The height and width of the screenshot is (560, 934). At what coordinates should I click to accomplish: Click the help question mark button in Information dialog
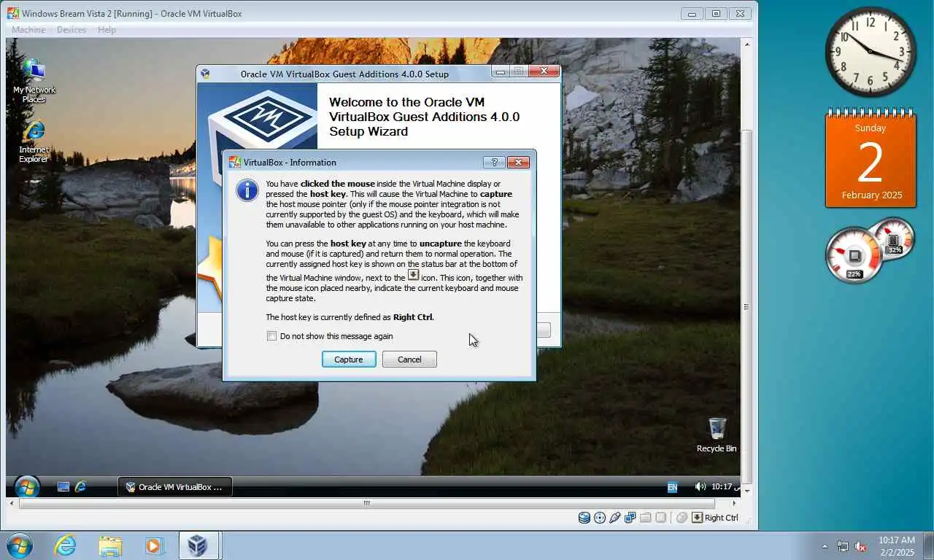[494, 162]
